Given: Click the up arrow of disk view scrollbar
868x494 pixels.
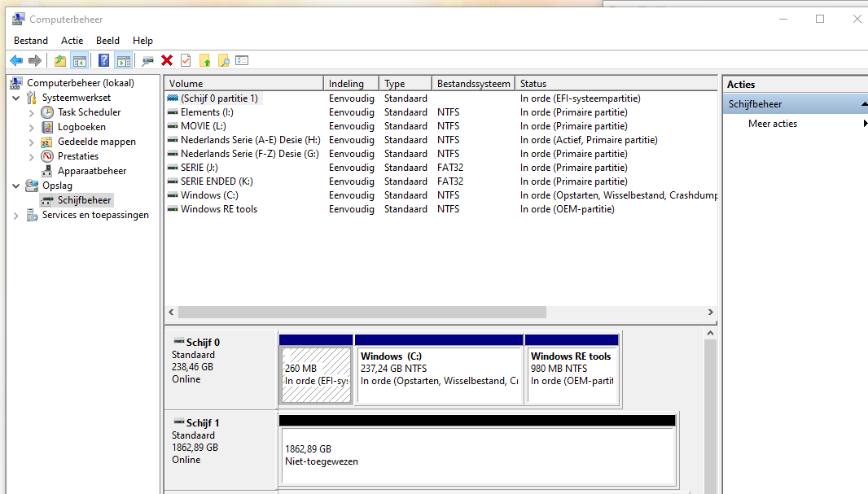Looking at the screenshot, I should [x=710, y=334].
